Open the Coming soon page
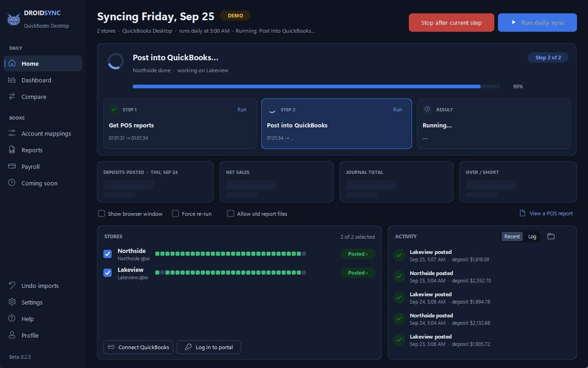Image resolution: width=588 pixels, height=368 pixels. pos(43,183)
